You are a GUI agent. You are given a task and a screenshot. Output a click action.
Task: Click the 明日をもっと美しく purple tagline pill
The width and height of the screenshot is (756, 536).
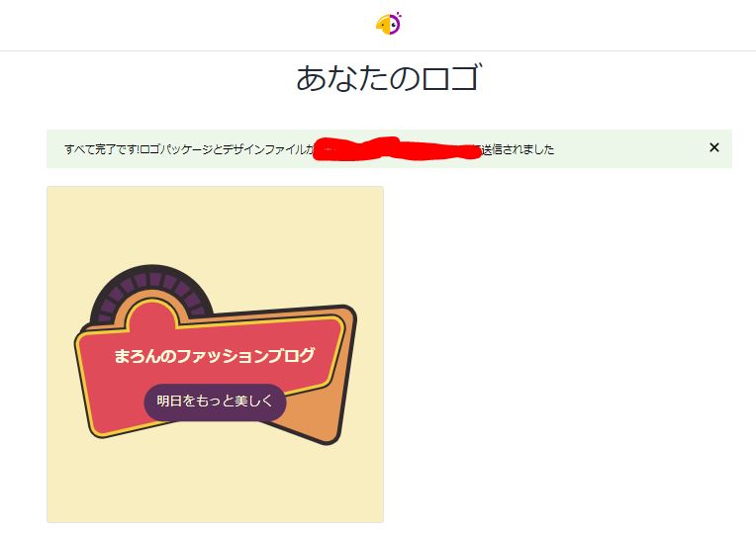(215, 402)
